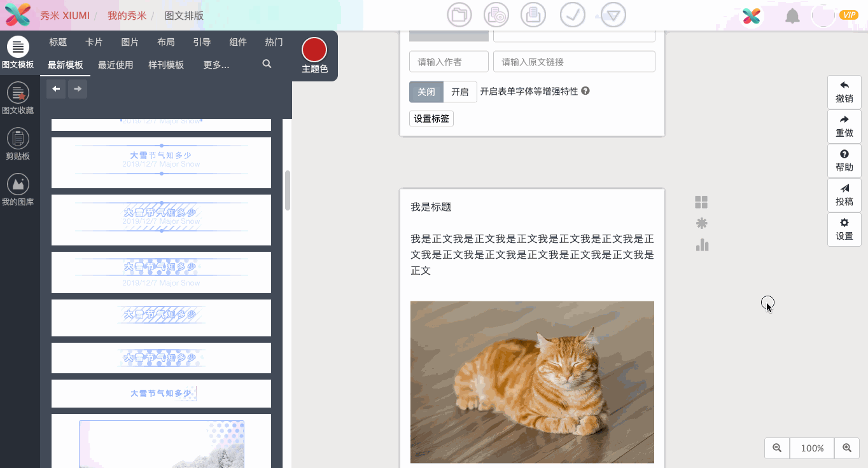Select the 标题 template category
868x468 pixels.
[x=58, y=42]
